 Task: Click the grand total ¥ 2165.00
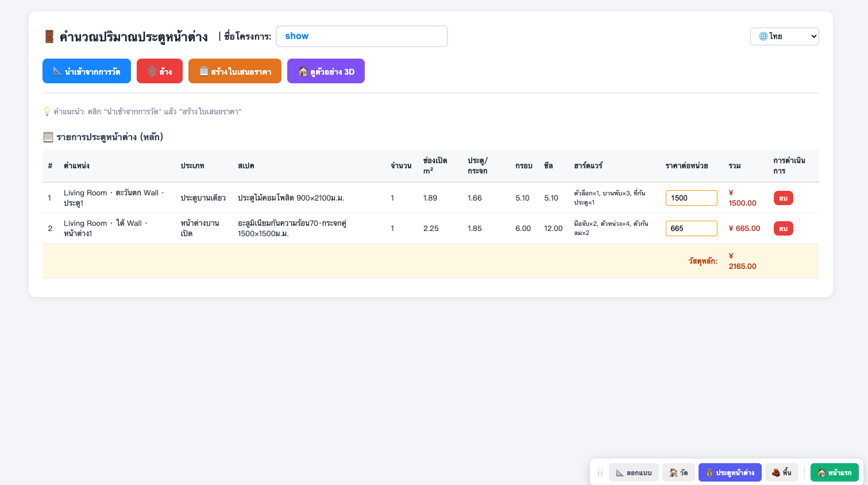pos(743,261)
